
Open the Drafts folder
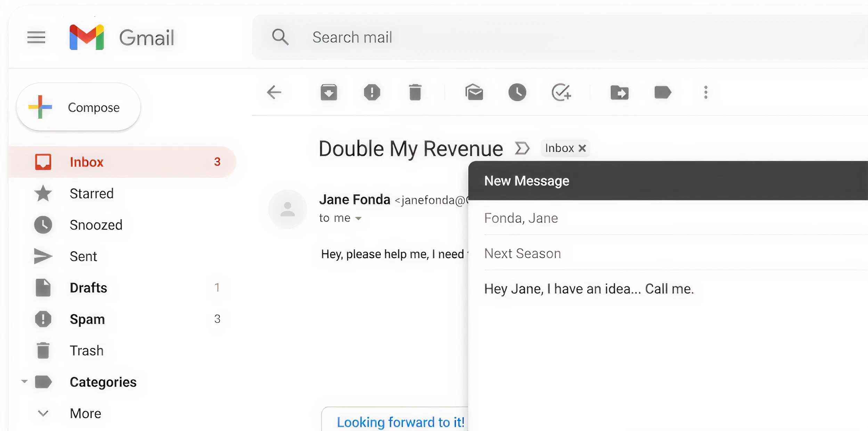click(x=88, y=288)
